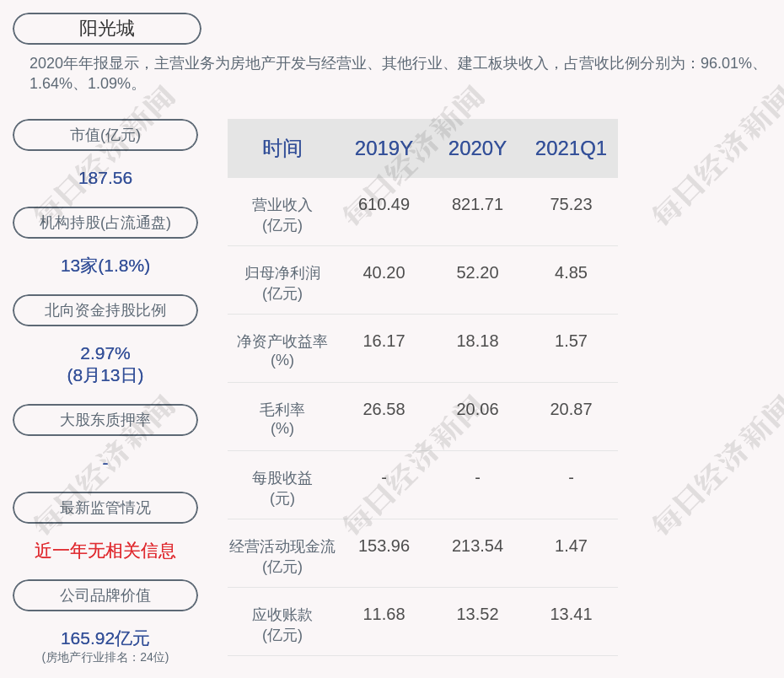Click the 阳光城 company name pill
Image resolution: width=784 pixels, height=678 pixels.
tap(106, 29)
